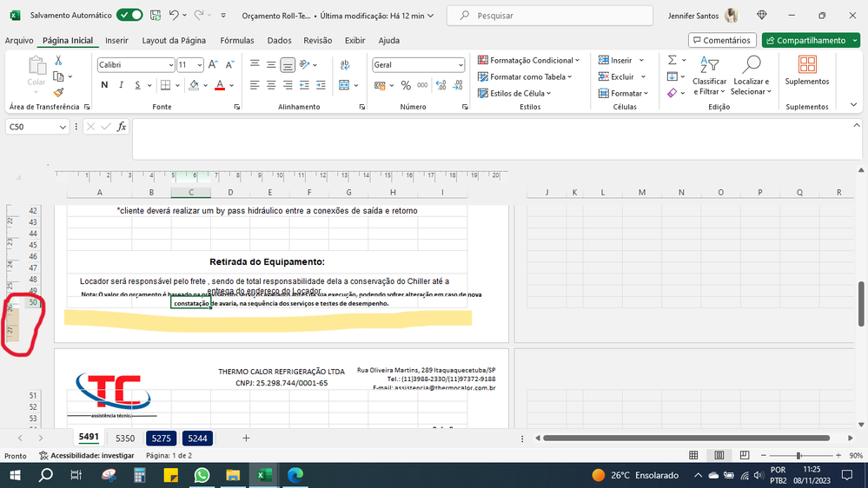
Task: Click Excluir cells button
Action: (x=617, y=76)
